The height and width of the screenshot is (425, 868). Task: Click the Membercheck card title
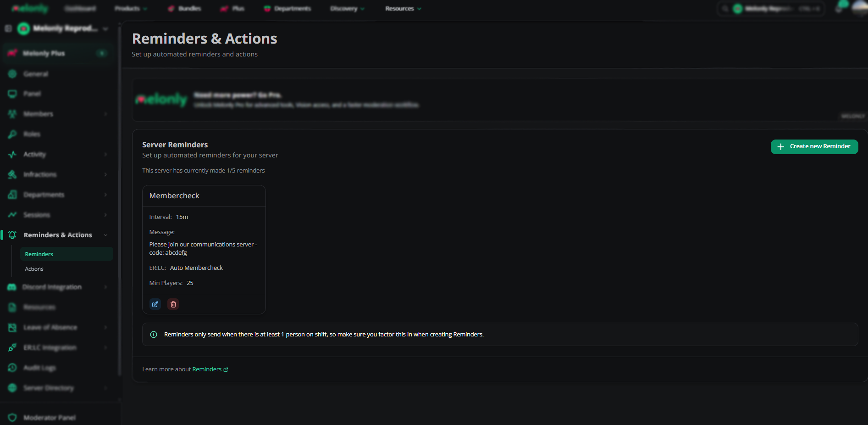point(174,196)
